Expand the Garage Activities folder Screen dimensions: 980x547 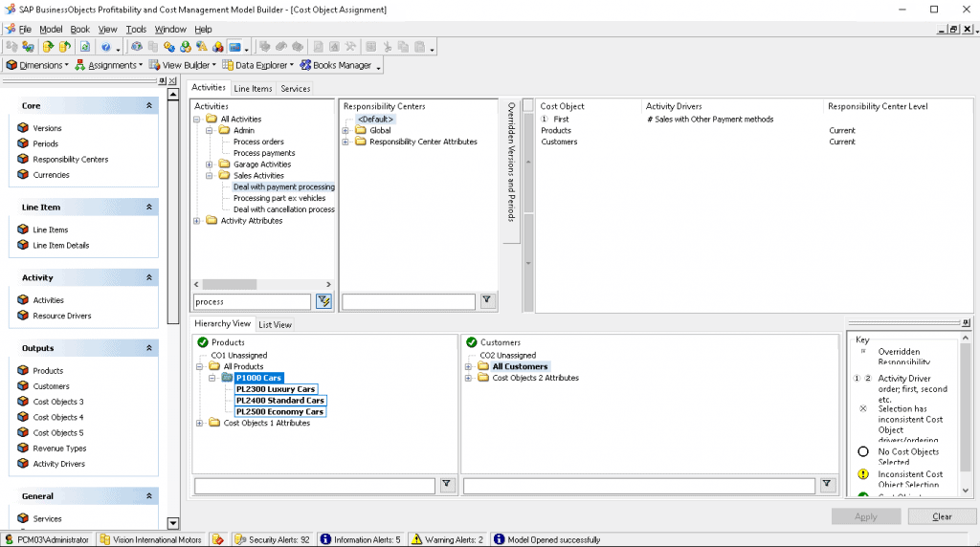pyautogui.click(x=210, y=164)
